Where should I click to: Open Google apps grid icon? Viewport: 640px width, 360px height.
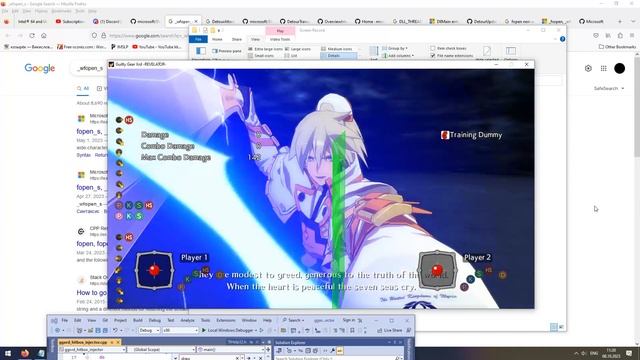coord(603,69)
